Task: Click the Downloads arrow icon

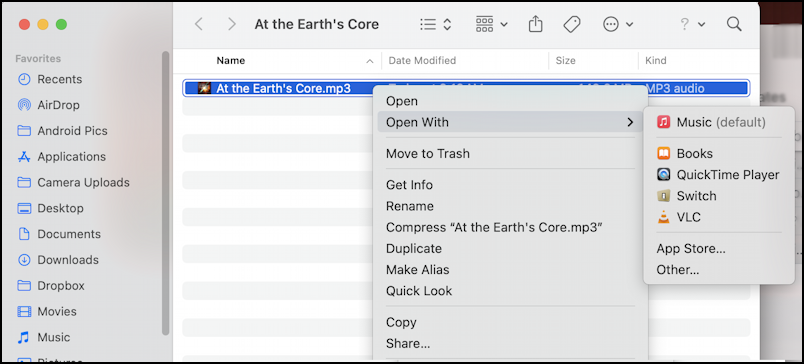Action: (x=24, y=259)
